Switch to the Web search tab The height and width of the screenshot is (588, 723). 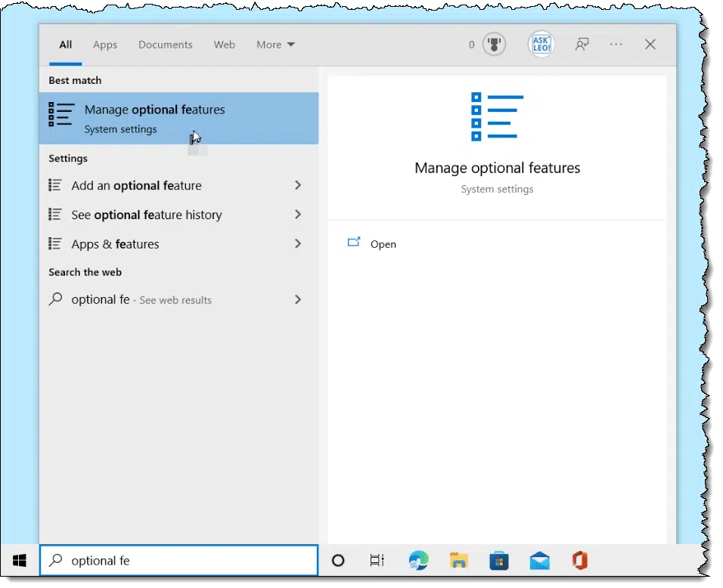tap(225, 45)
